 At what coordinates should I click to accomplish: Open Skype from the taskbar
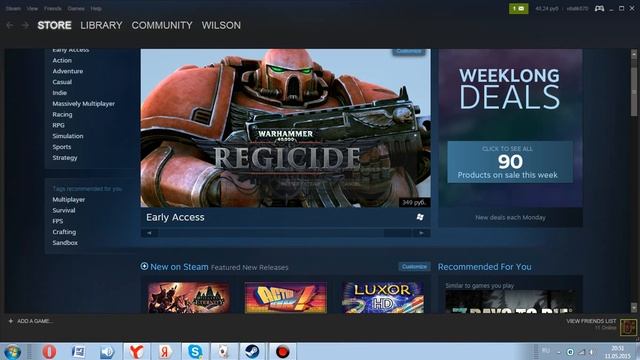[x=195, y=351]
